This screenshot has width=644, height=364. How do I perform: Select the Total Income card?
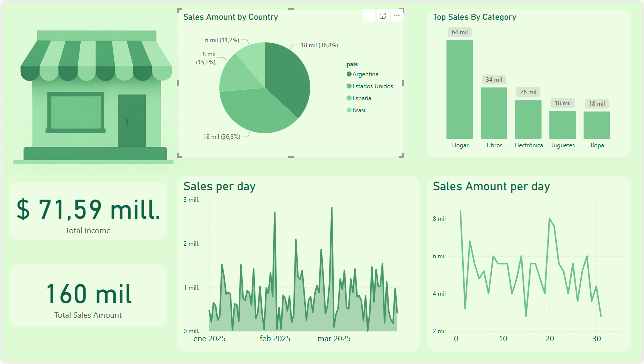point(88,211)
